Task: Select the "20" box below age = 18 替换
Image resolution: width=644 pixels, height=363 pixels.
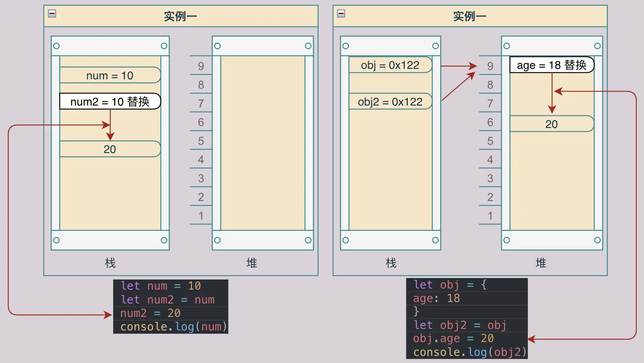Action: click(x=552, y=124)
